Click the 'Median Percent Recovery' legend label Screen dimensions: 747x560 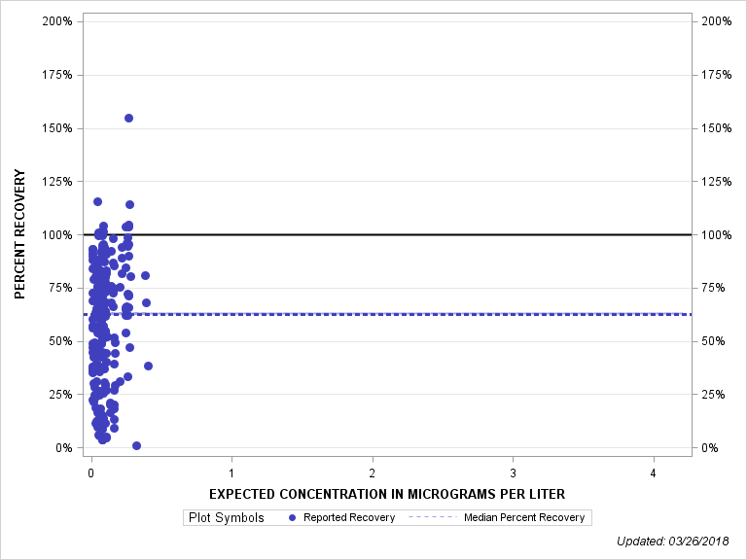pos(525,518)
